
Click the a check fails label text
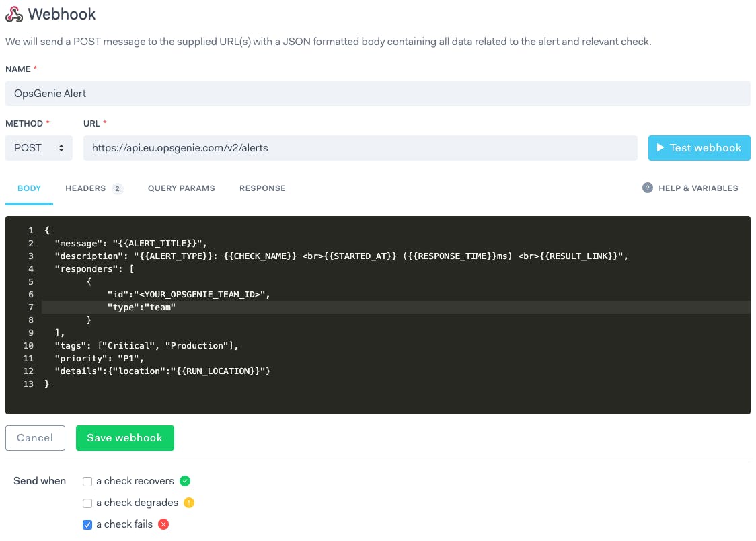[x=124, y=524]
